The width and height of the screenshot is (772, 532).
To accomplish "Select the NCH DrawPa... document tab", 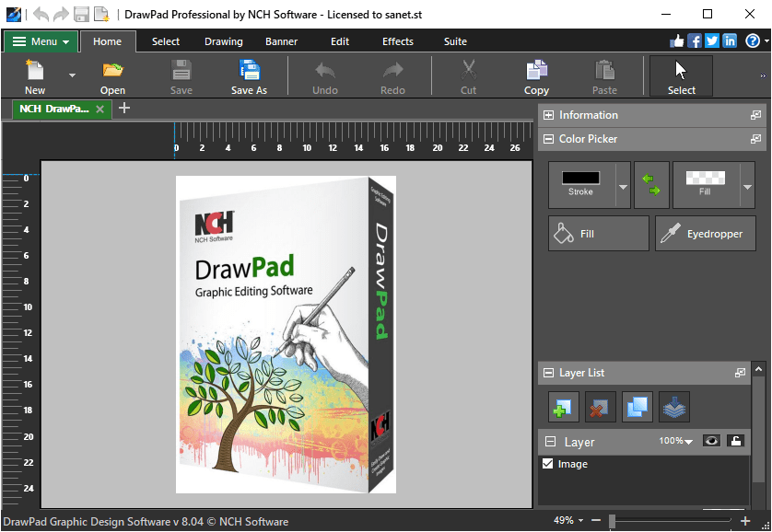I will [54, 109].
